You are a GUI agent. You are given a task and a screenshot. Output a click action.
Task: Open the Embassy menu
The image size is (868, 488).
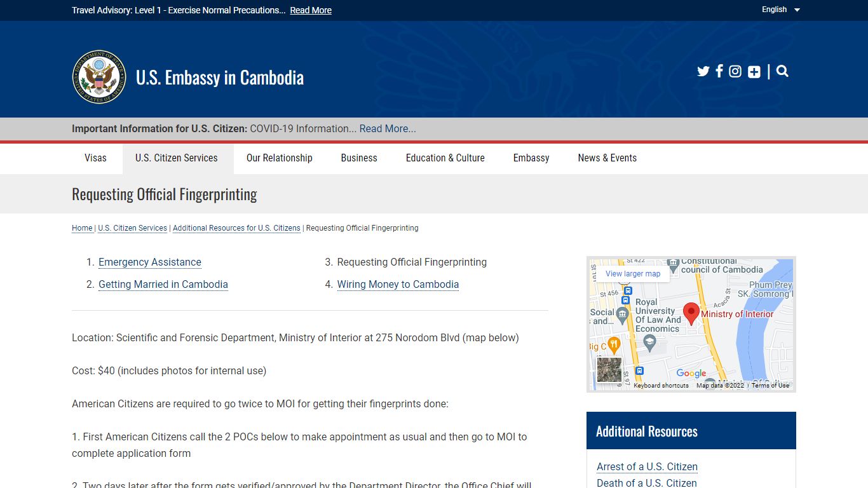coord(531,158)
